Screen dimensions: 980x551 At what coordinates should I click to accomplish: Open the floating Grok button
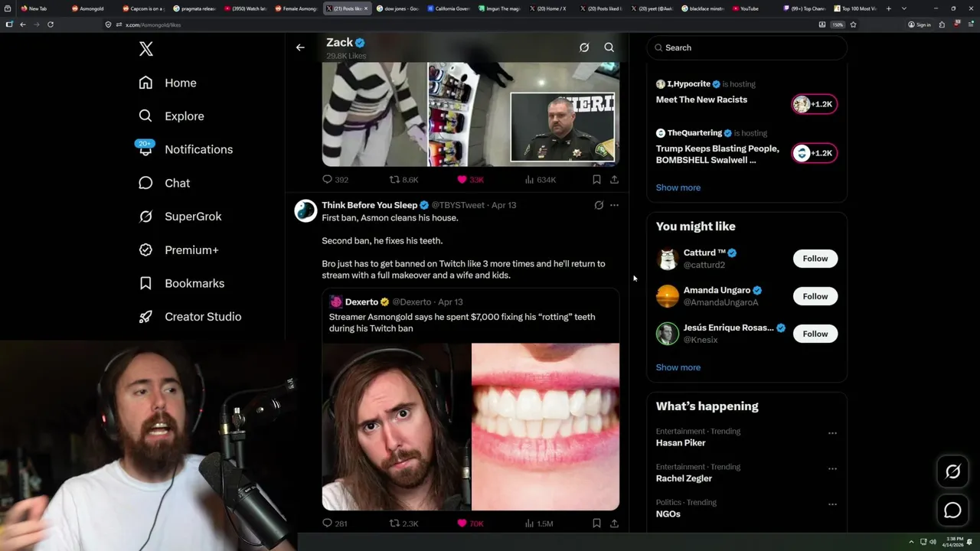(x=952, y=472)
